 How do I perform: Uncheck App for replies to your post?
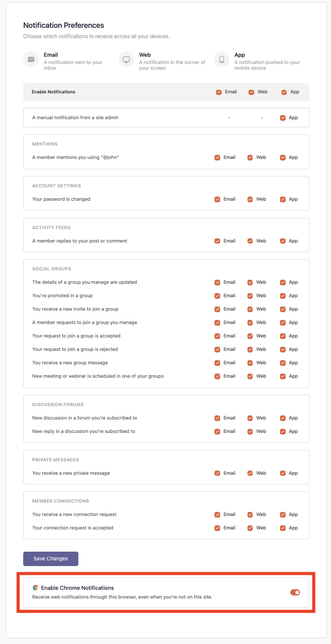click(283, 241)
